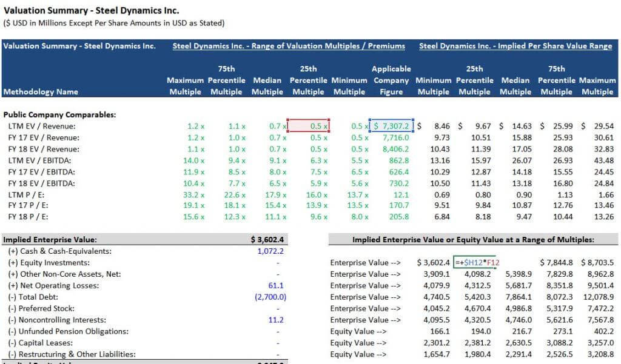
Task: Click the Cash & Cash-Equivalents value 1,072.2
Action: (270, 250)
